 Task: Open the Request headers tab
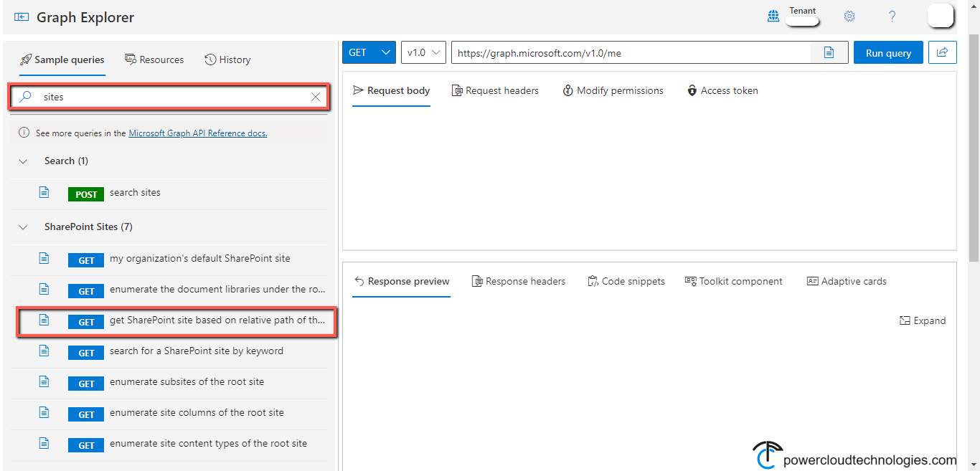[495, 90]
